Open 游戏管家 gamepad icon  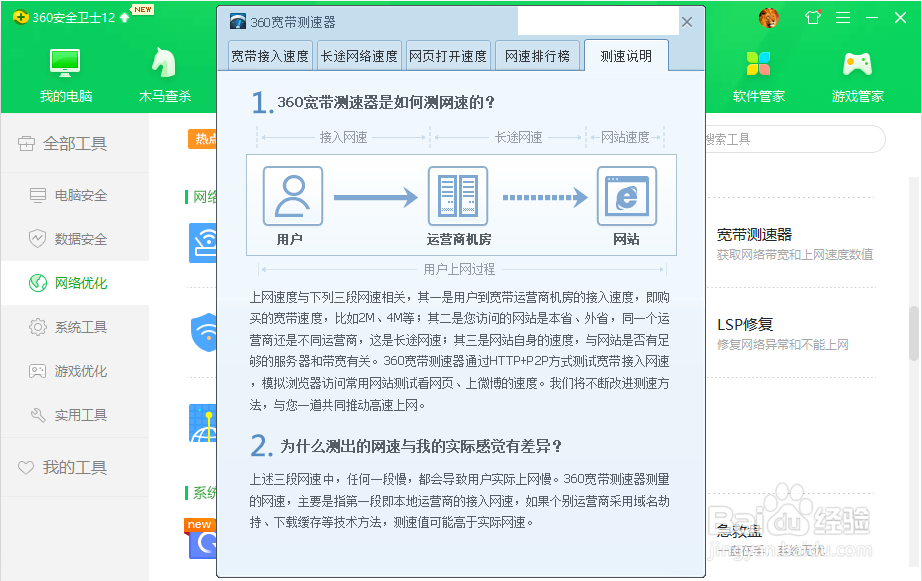click(x=857, y=64)
